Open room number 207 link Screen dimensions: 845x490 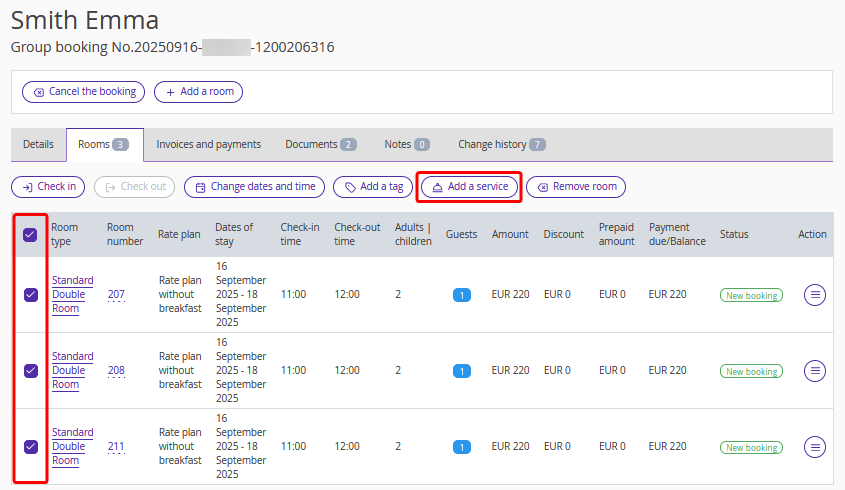point(116,295)
